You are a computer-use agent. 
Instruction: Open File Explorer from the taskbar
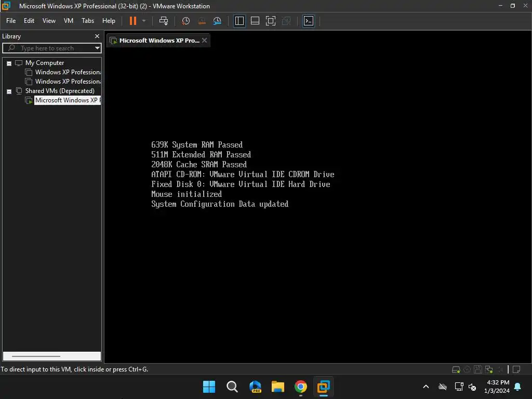click(278, 387)
